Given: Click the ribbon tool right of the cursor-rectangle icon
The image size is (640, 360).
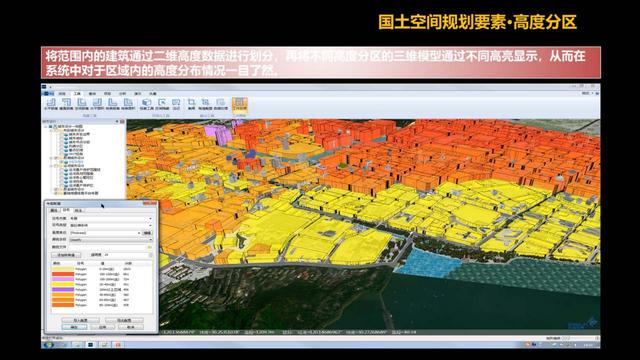Looking at the screenshot, I should pyautogui.click(x=176, y=104).
